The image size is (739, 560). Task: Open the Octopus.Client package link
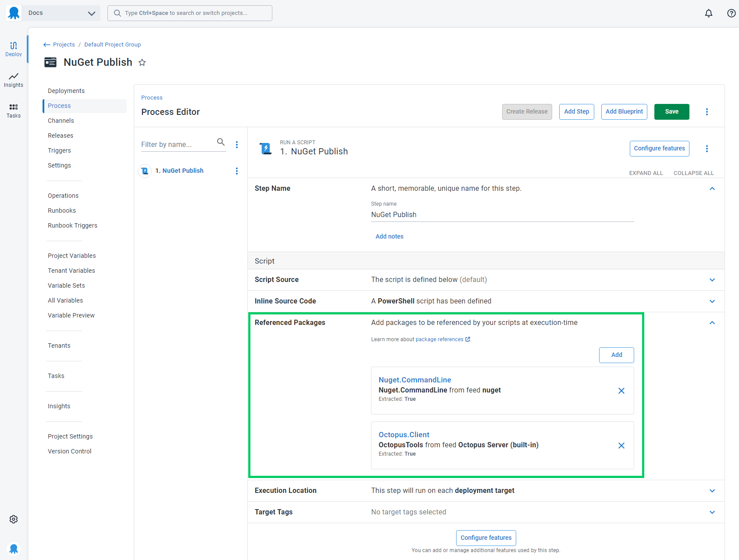404,435
